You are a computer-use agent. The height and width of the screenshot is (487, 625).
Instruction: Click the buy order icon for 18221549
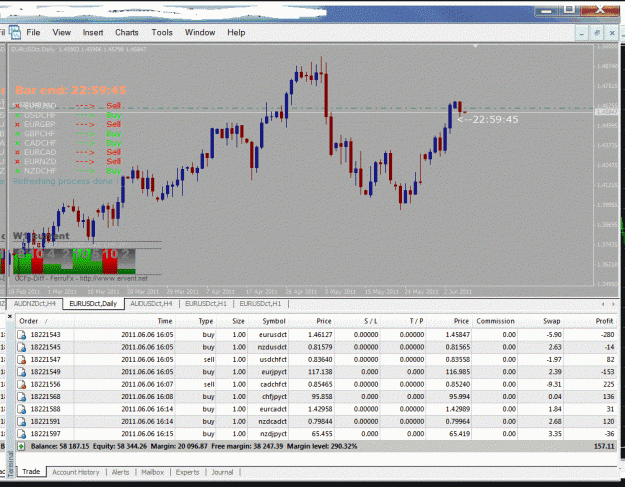coord(22,372)
